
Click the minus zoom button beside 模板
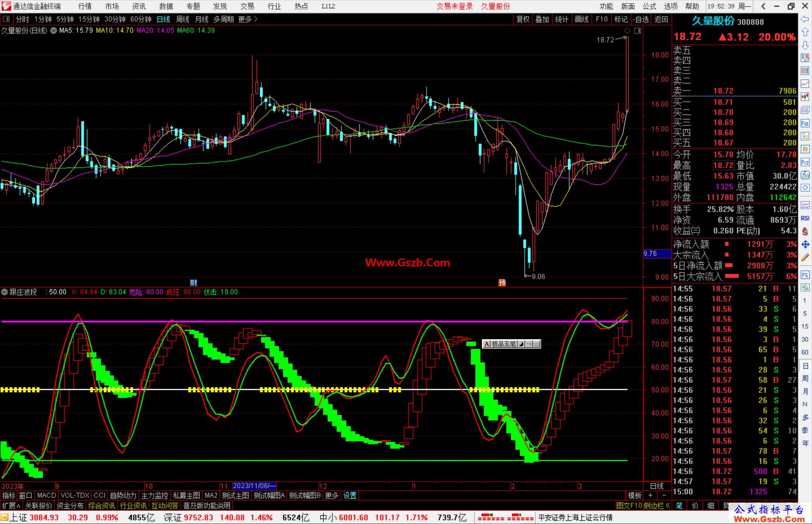664,495
